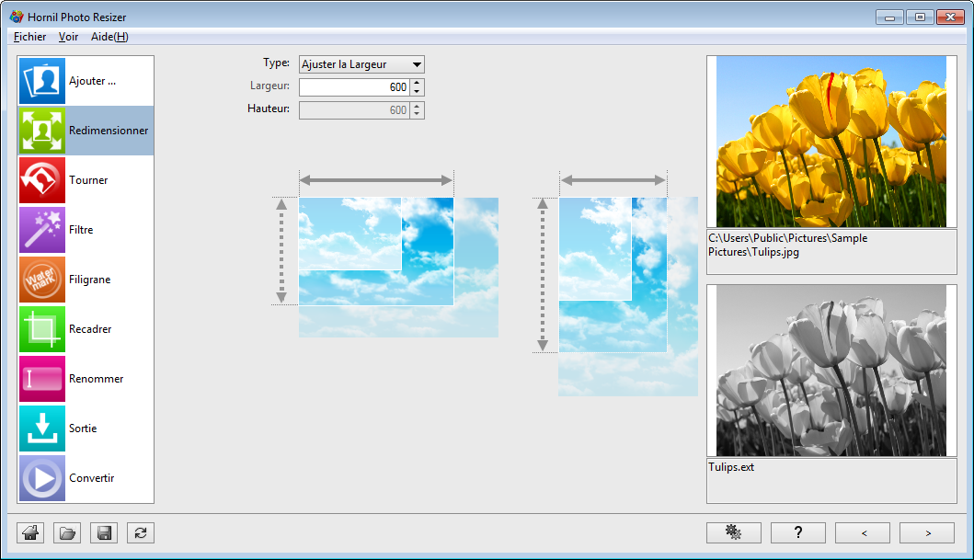Image resolution: width=974 pixels, height=560 pixels.
Task: Increase Largeur using the up stepper arrow
Action: click(418, 83)
